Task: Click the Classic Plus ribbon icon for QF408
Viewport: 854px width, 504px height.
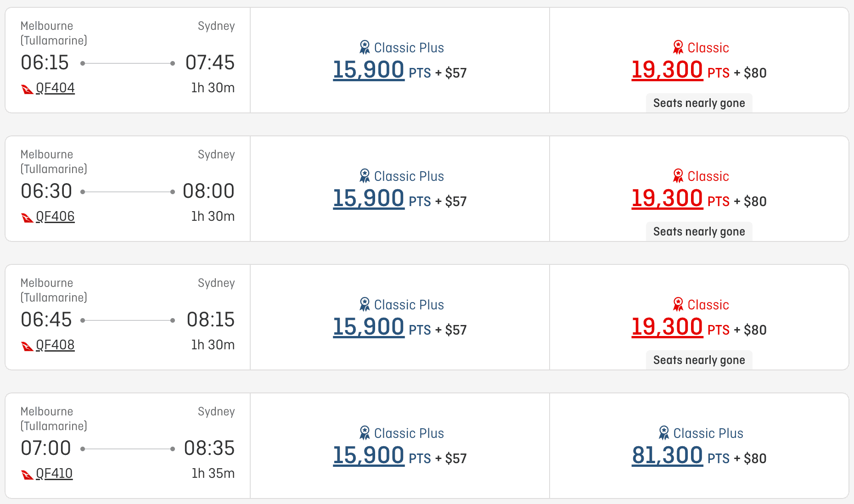Action: point(364,304)
